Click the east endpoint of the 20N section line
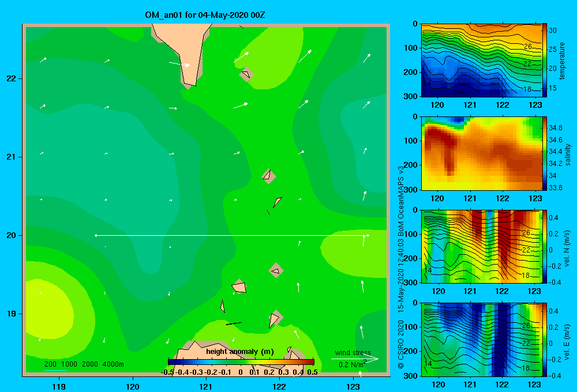The width and height of the screenshot is (577, 392). tap(368, 235)
